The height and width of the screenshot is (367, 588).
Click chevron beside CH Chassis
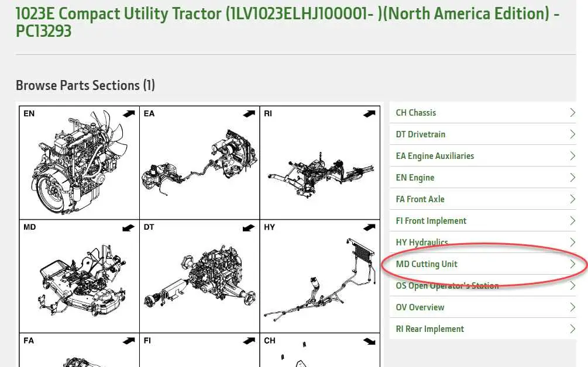572,112
